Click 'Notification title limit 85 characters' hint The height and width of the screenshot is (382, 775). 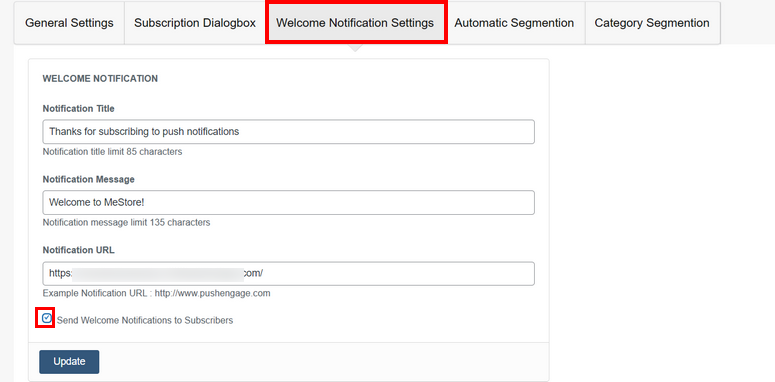(112, 152)
